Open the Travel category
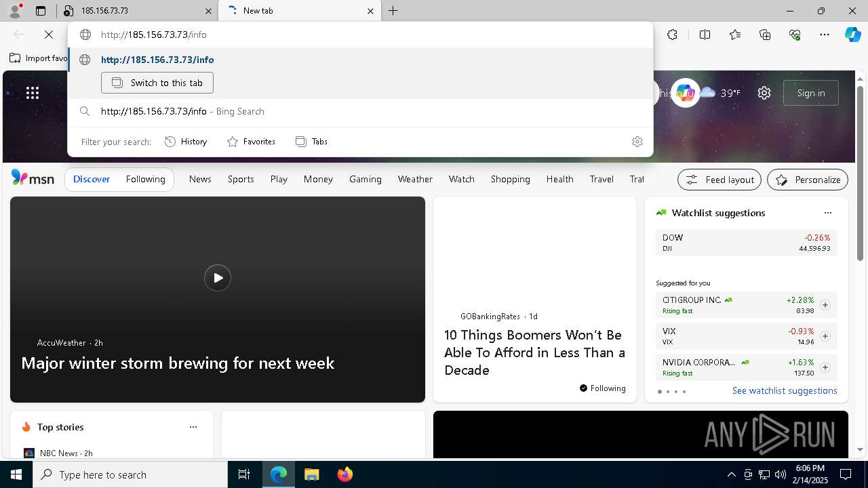868x488 pixels. (601, 179)
